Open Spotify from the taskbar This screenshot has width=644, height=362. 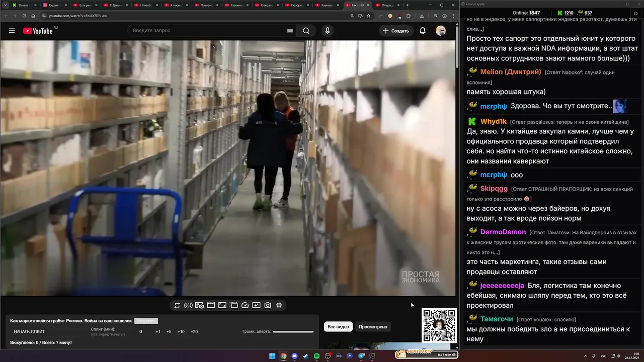(316, 356)
